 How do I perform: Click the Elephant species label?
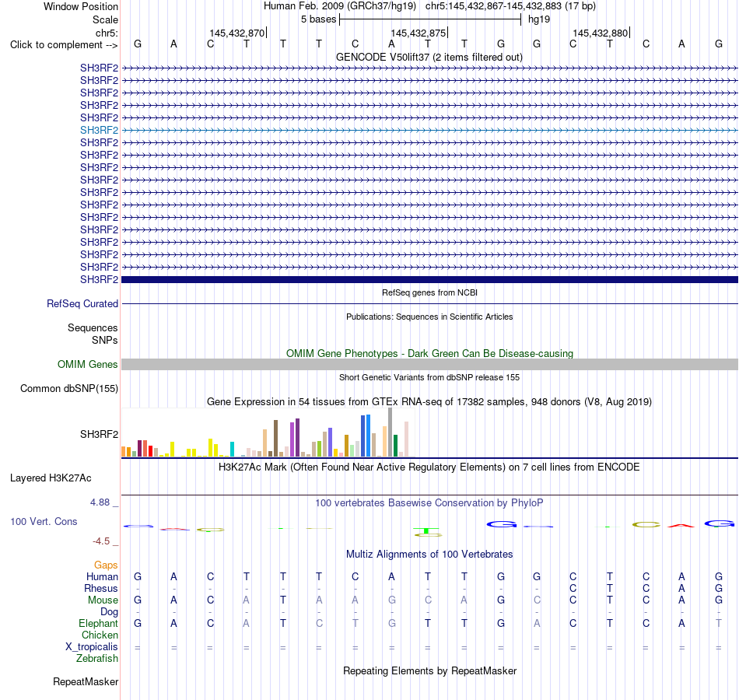pos(98,623)
